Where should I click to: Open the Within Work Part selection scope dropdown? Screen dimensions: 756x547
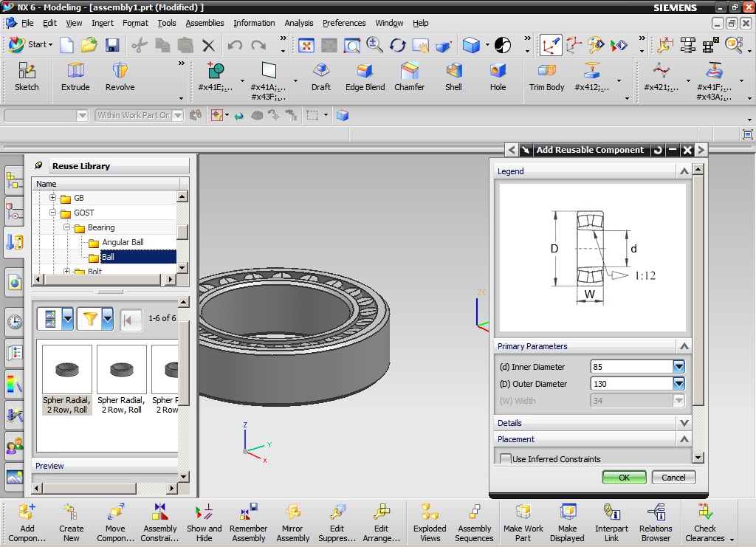pyautogui.click(x=178, y=115)
